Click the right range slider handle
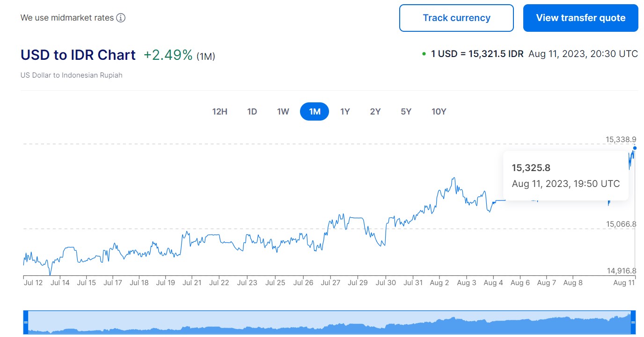644x337 pixels. coord(634,323)
